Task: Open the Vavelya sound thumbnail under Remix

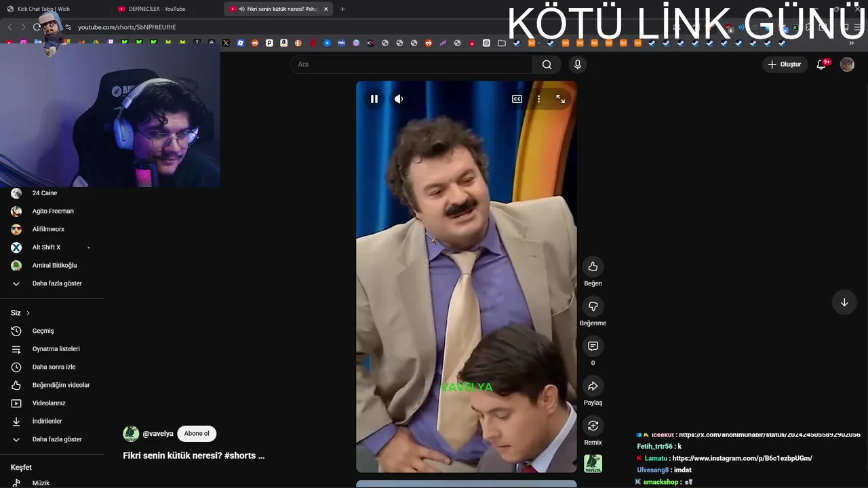Action: point(593,464)
